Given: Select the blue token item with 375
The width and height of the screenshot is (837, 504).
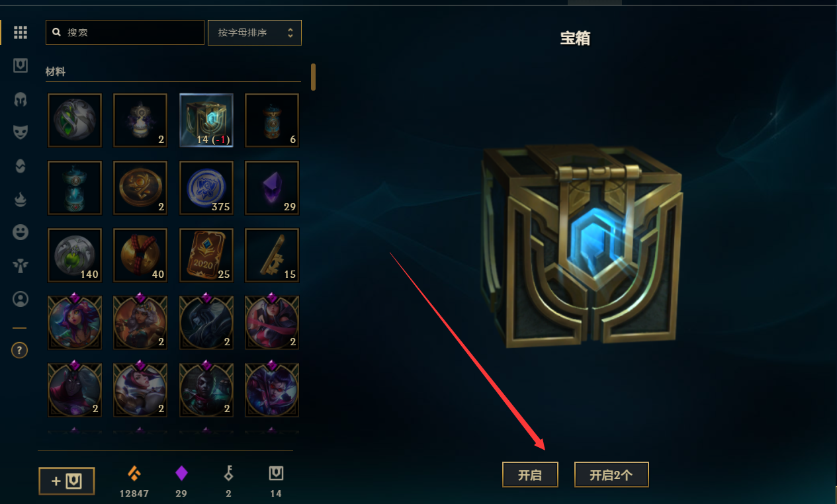Looking at the screenshot, I should (206, 187).
